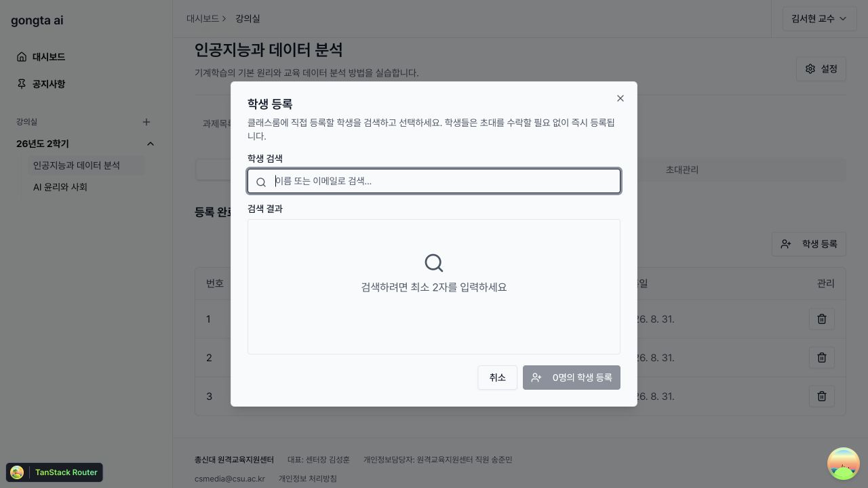Screen dimensions: 868x488
Task: Click the home icon beside 대시보드
Action: coord(22,57)
